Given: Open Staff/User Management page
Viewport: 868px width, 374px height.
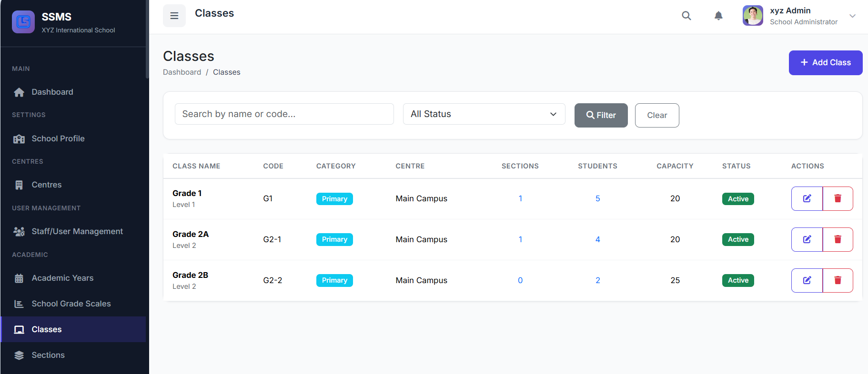Looking at the screenshot, I should point(77,231).
